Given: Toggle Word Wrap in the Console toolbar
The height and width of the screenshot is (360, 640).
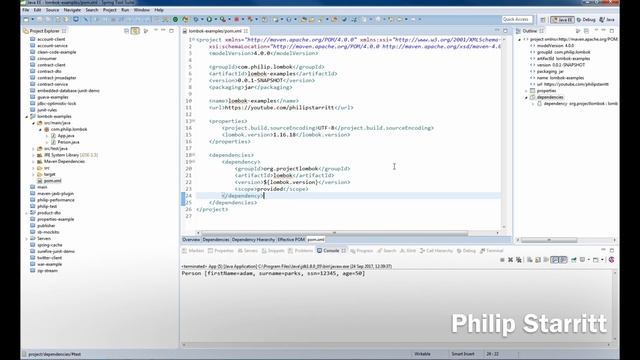Looking at the screenshot, I should click(546, 260).
